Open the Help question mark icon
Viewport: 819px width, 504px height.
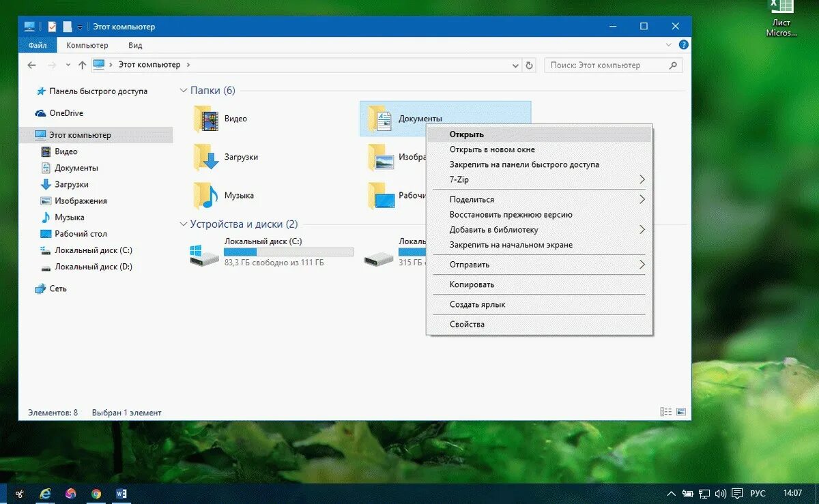click(683, 44)
